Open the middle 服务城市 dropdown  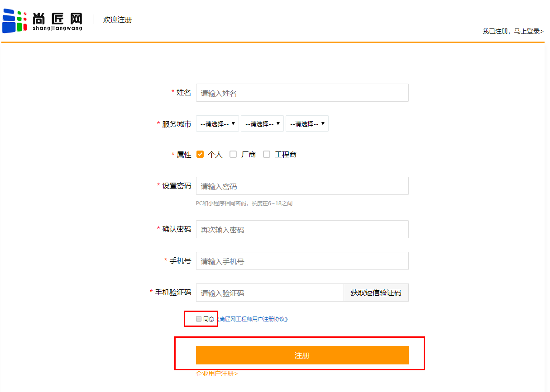262,123
